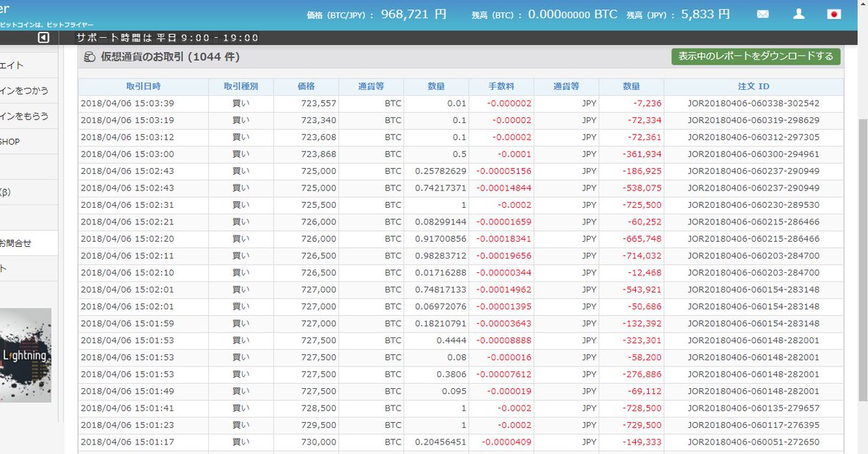Click the BTC balance 0.00000000 BTC
868x454 pixels.
click(573, 14)
